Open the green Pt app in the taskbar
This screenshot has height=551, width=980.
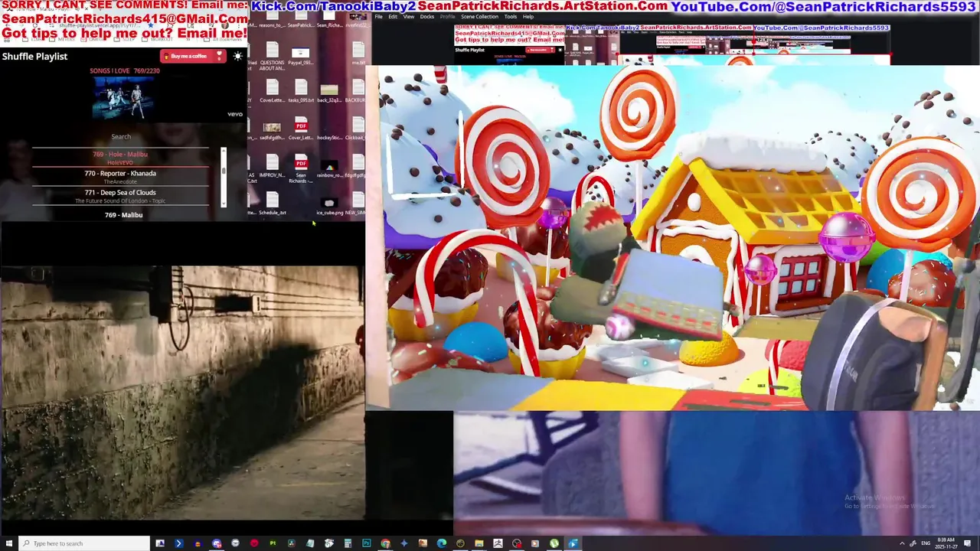[273, 543]
